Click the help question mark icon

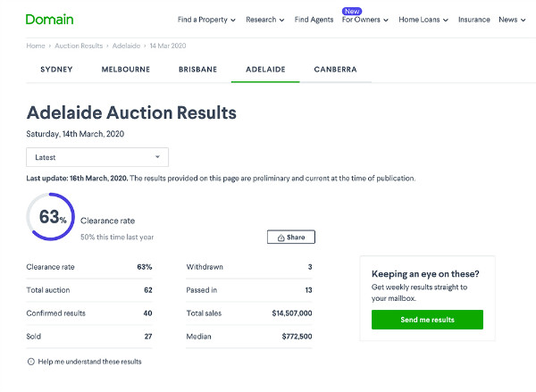(x=31, y=362)
